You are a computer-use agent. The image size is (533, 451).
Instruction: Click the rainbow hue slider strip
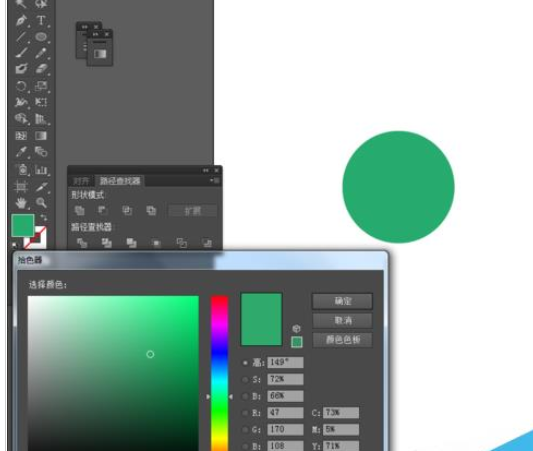coord(219,373)
